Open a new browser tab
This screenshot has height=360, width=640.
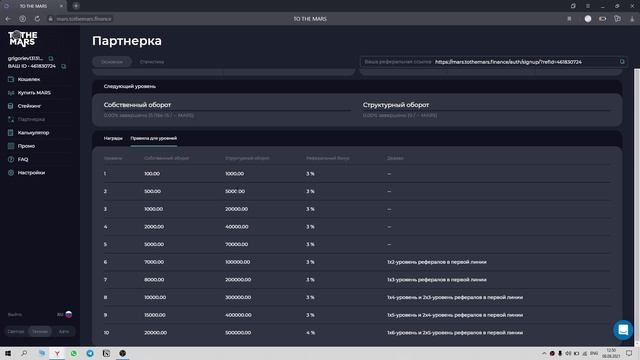(76, 6)
